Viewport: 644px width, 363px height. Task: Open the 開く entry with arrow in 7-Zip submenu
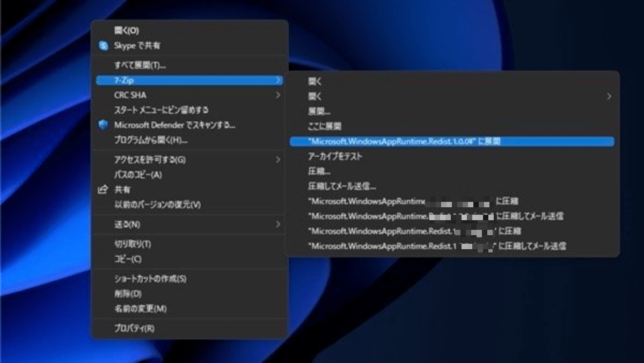tap(452, 97)
